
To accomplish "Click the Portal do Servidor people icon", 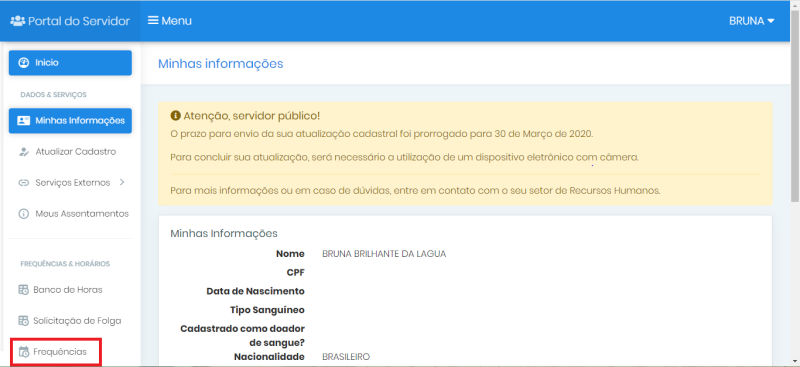I will (17, 21).
